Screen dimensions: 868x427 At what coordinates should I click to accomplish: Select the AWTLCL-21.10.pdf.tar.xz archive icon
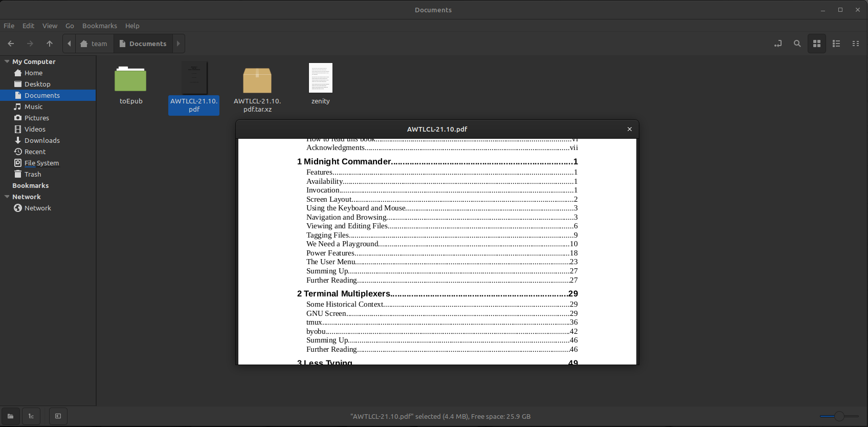[257, 80]
